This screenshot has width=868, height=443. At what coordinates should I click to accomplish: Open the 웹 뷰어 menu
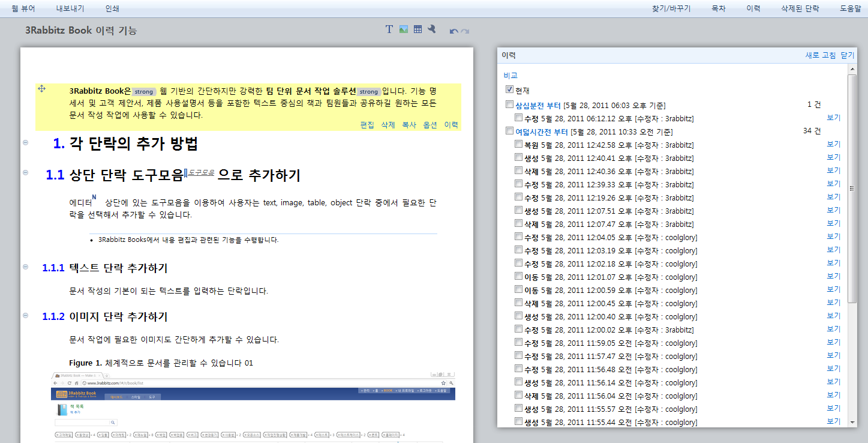point(23,8)
